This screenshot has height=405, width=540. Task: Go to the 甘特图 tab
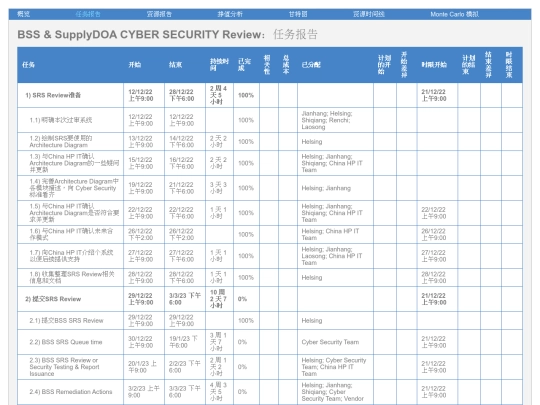point(298,14)
